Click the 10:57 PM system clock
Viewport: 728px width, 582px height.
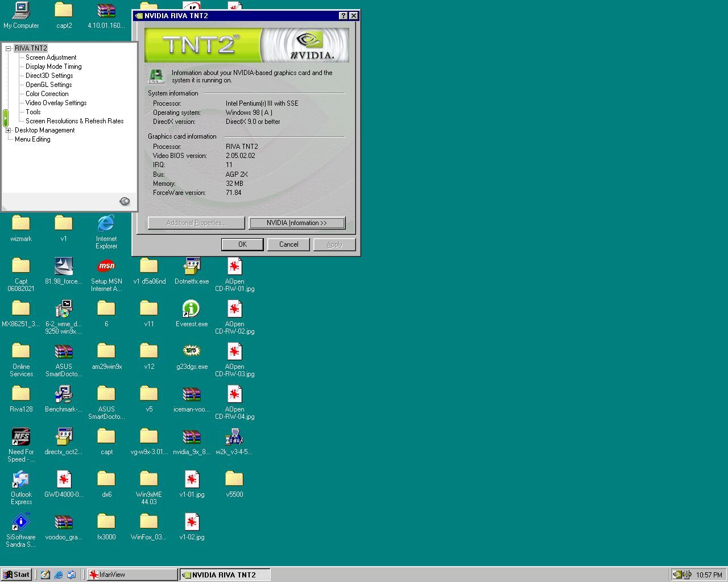pos(709,575)
